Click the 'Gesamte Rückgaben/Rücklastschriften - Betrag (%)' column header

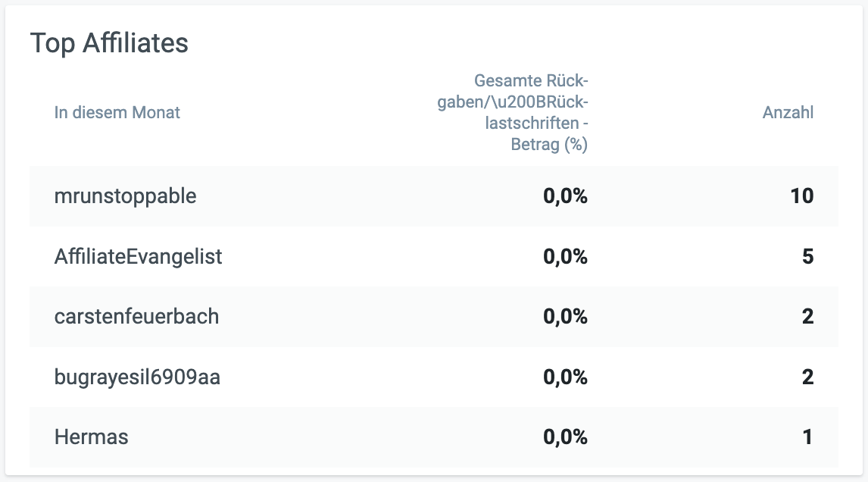513,112
